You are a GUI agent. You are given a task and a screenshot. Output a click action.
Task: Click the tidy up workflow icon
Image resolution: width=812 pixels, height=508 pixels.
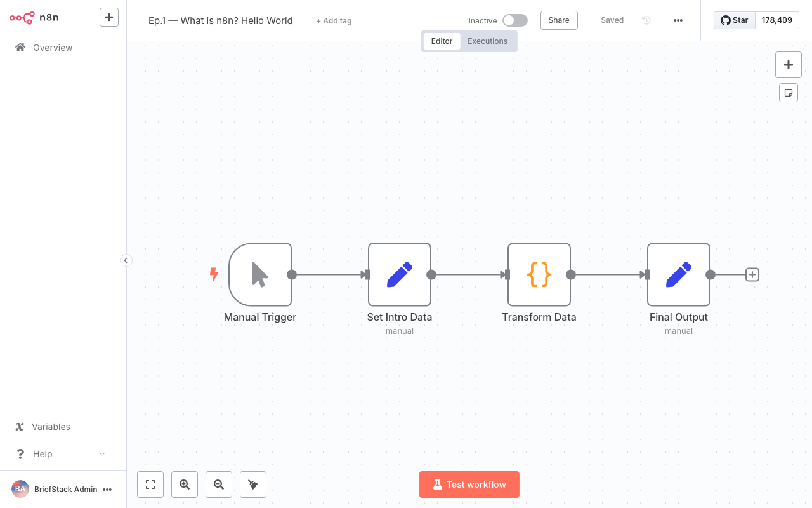[253, 485]
